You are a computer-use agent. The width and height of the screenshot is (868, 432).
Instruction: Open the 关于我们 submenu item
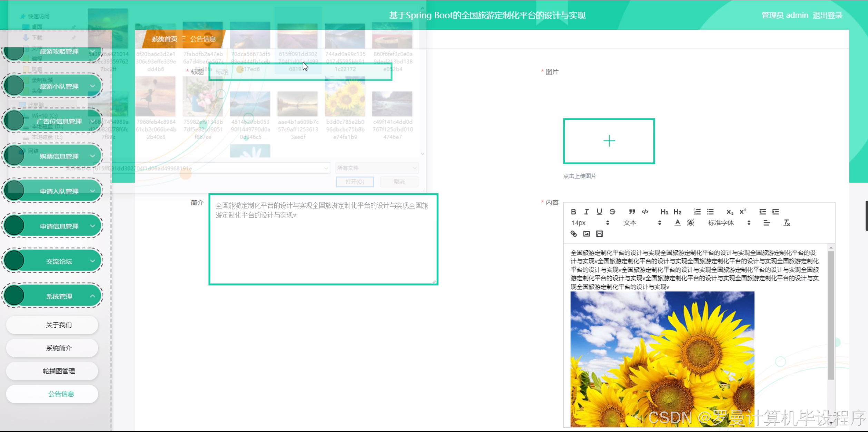tap(52, 325)
